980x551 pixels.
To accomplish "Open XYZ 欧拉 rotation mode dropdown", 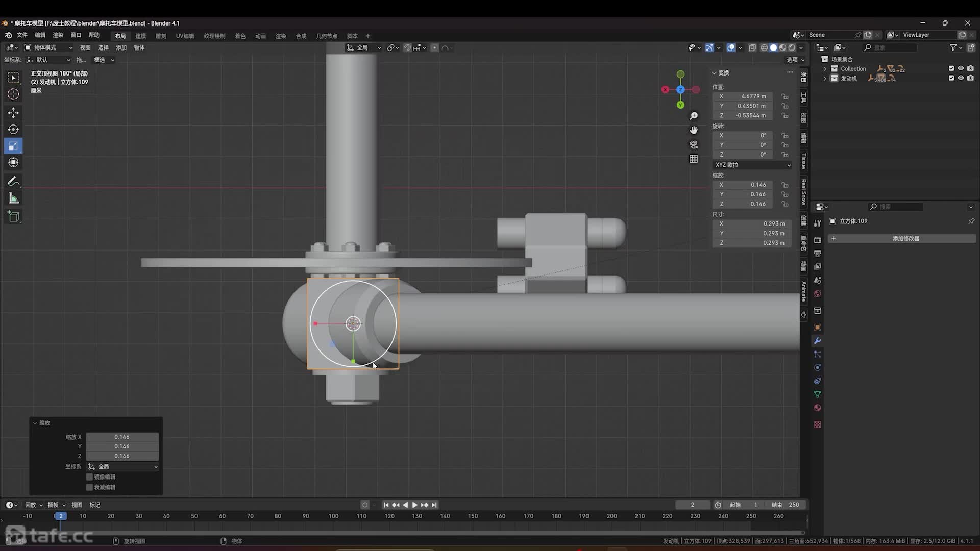I will point(752,165).
